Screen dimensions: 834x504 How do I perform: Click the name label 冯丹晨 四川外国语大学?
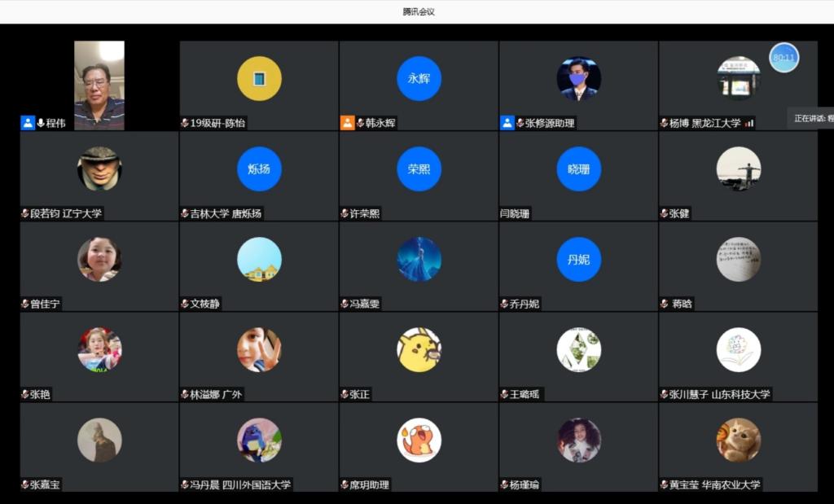coord(240,484)
